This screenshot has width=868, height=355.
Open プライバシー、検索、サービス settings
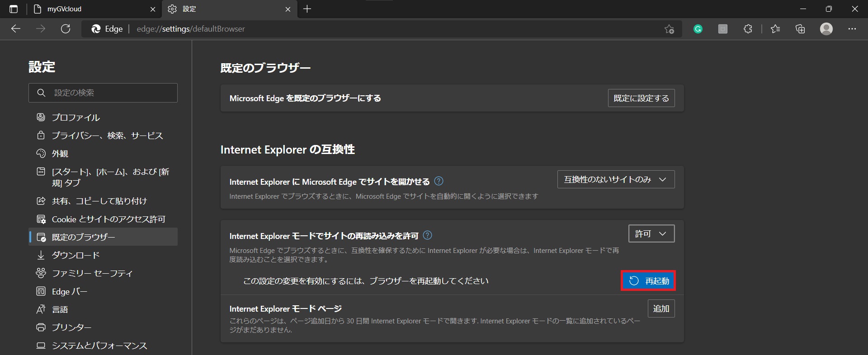pyautogui.click(x=103, y=135)
